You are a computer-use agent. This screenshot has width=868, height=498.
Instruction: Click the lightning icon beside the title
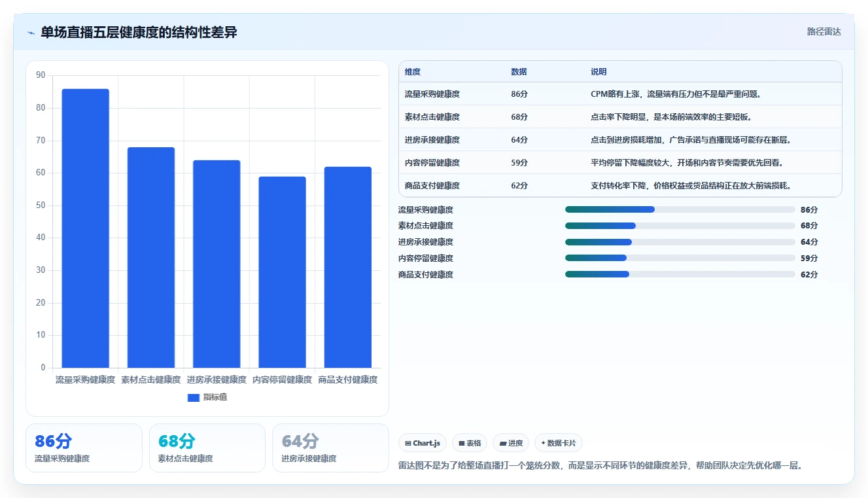[31, 33]
